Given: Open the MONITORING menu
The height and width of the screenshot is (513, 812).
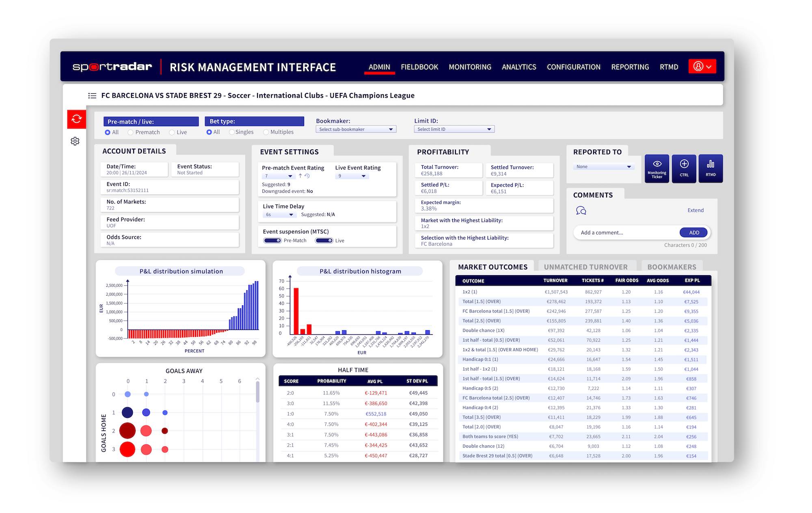Looking at the screenshot, I should [470, 67].
